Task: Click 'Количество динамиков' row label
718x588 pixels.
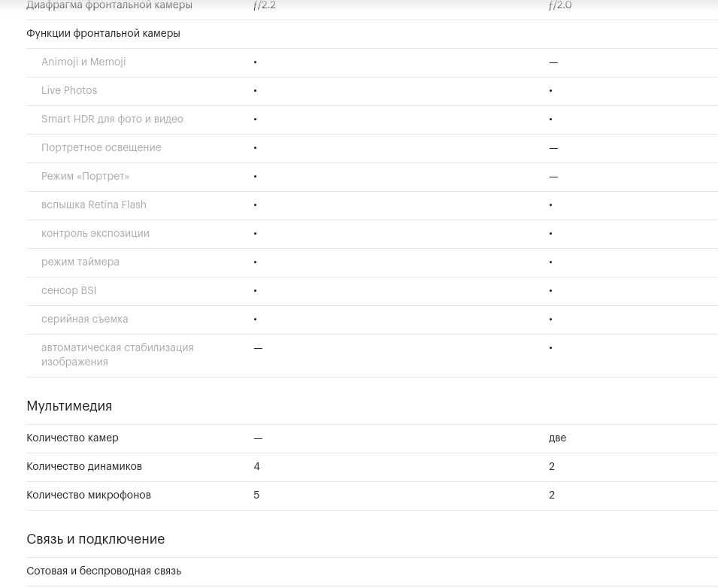Action: pos(84,466)
